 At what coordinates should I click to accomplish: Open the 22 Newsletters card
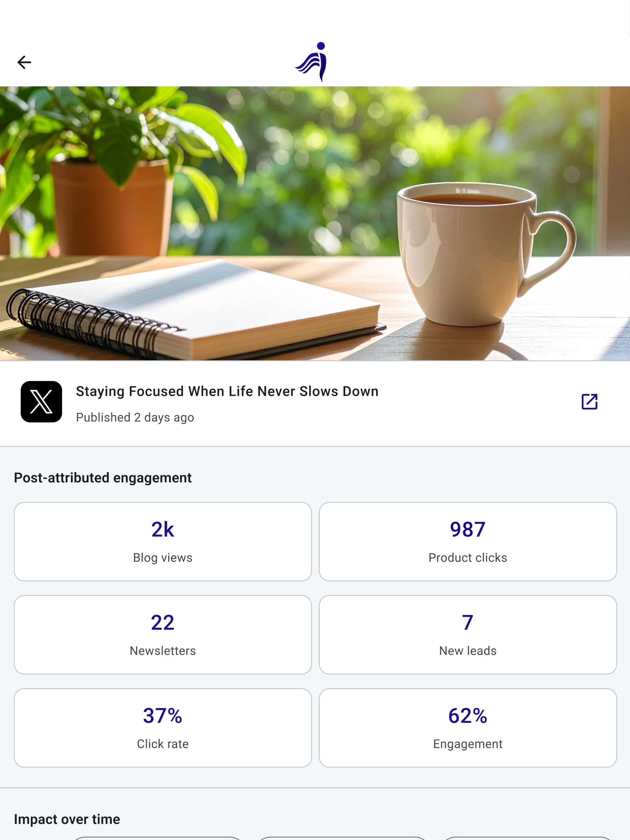[x=163, y=635]
